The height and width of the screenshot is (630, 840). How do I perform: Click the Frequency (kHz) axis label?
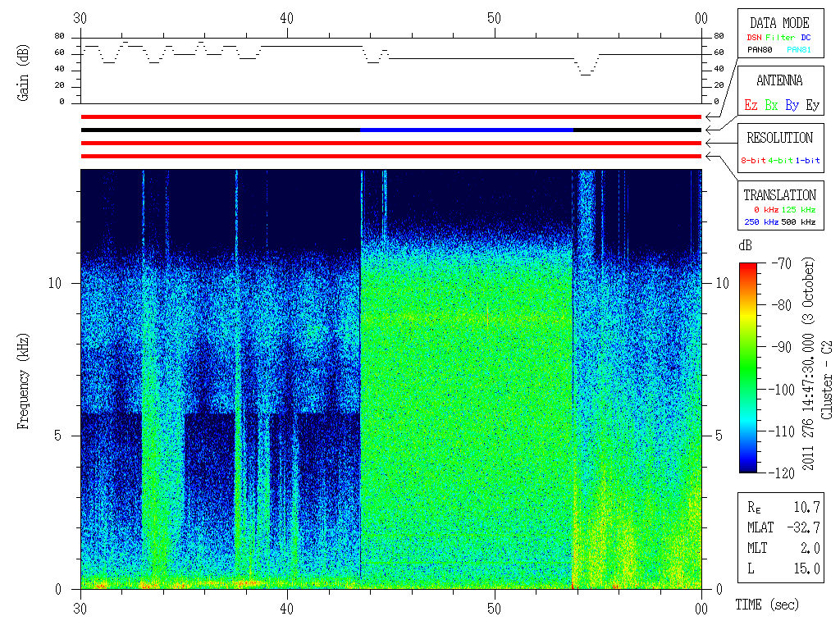click(x=23, y=381)
